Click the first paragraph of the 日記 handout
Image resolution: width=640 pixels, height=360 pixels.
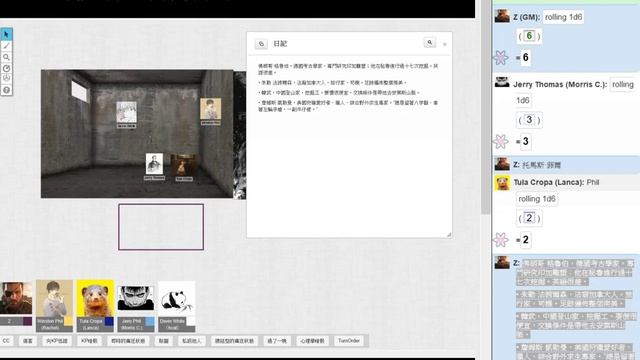348,69
